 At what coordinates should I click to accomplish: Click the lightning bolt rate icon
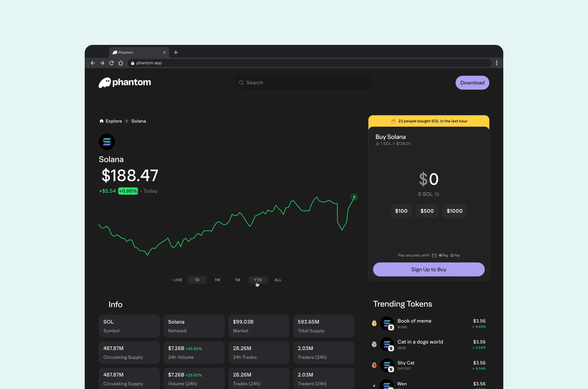click(x=377, y=144)
